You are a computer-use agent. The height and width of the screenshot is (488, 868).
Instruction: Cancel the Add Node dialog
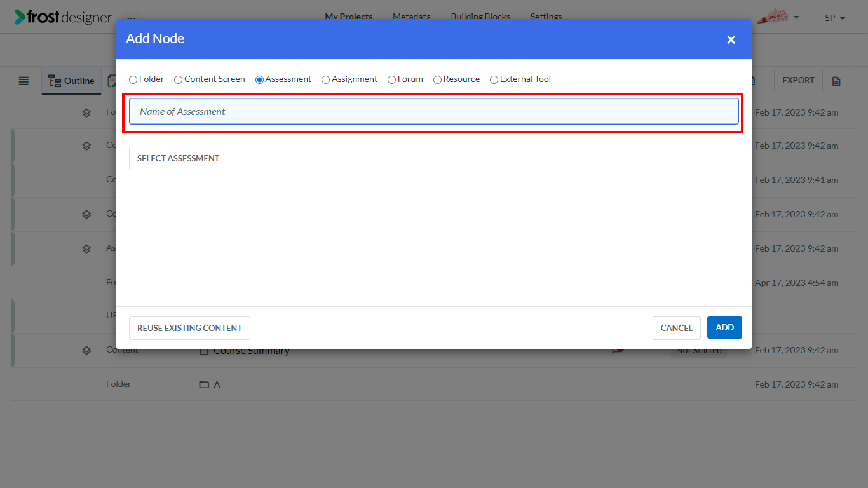(676, 328)
